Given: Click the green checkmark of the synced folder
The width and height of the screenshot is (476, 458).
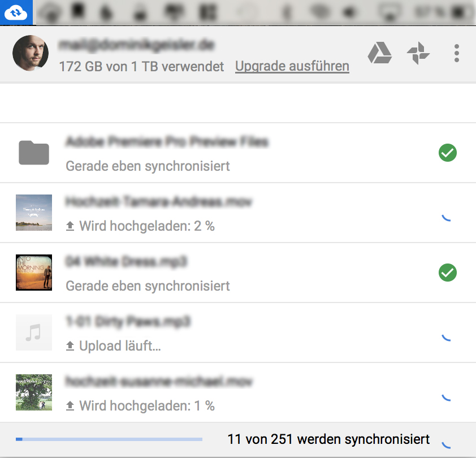Looking at the screenshot, I should click(448, 153).
